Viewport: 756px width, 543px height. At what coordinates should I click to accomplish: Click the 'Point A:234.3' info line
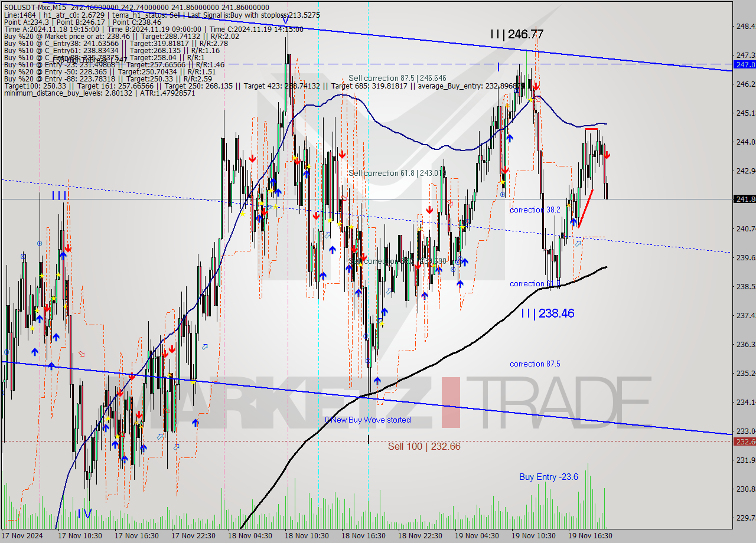[83, 22]
